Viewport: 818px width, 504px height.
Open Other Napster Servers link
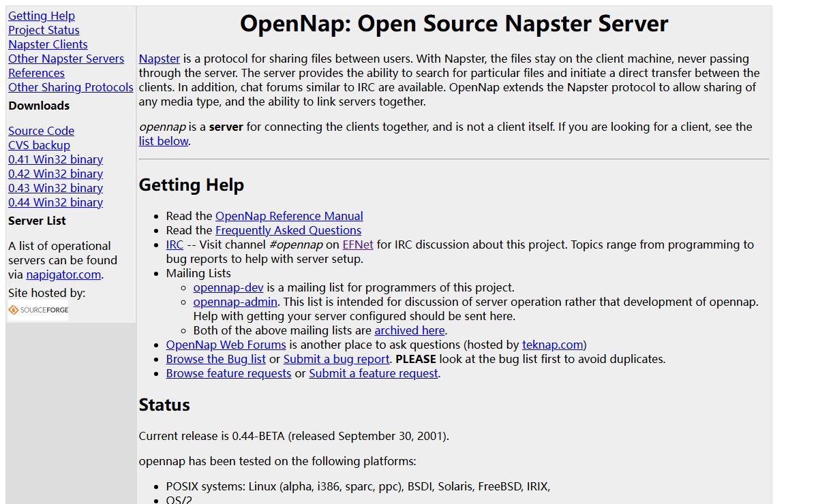coord(66,59)
